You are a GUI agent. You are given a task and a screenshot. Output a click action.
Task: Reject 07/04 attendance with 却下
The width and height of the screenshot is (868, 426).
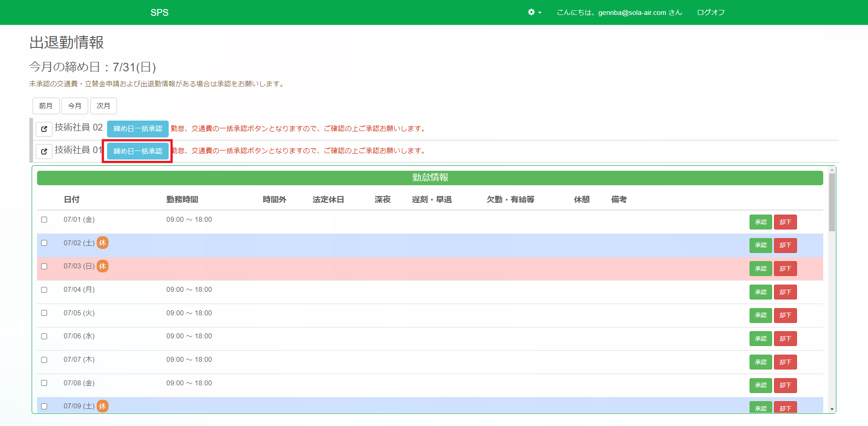[x=785, y=292]
